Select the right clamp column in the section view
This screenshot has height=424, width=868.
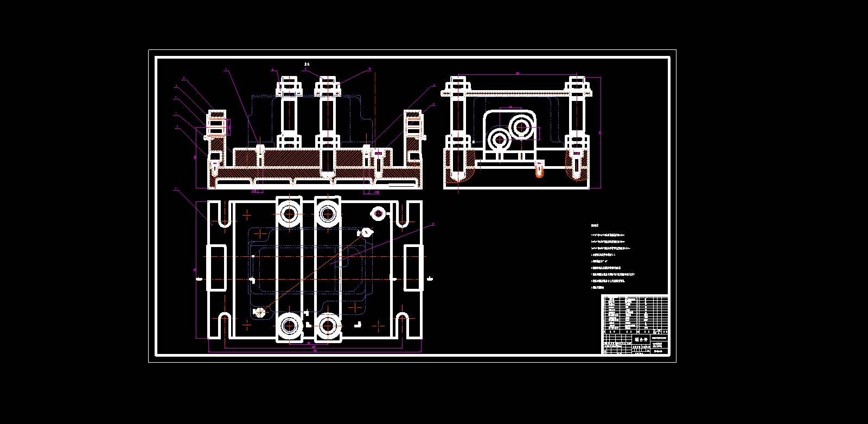(327, 117)
